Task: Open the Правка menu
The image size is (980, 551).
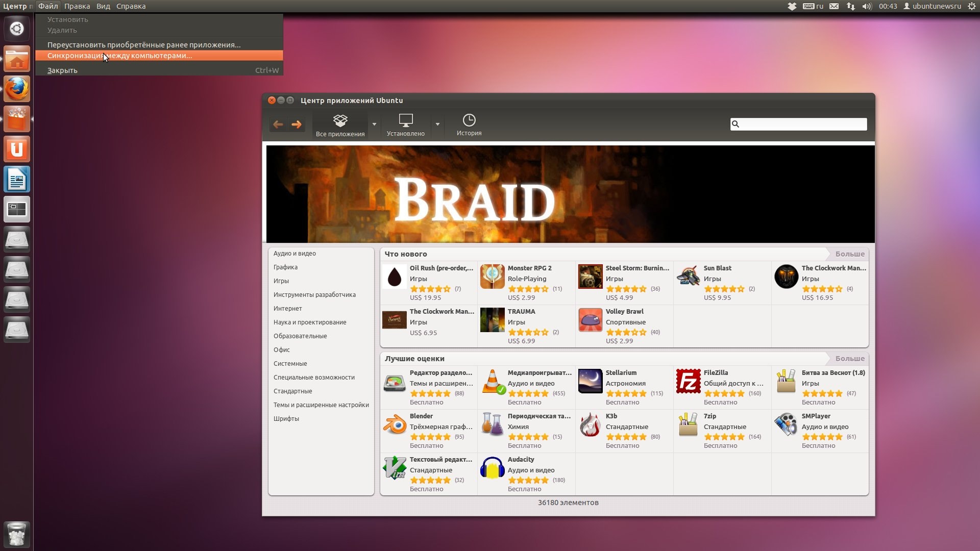Action: pyautogui.click(x=77, y=6)
